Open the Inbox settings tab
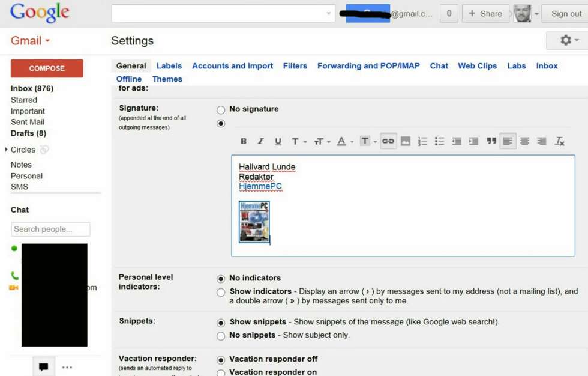This screenshot has width=588, height=376. point(547,66)
